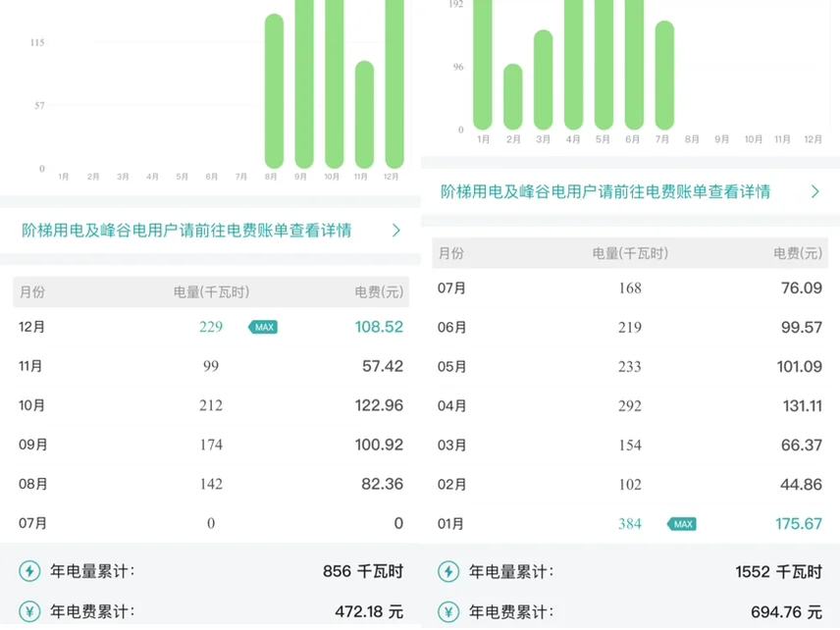The height and width of the screenshot is (630, 840).
Task: Click 384 usage value in 01月 row
Action: click(630, 524)
